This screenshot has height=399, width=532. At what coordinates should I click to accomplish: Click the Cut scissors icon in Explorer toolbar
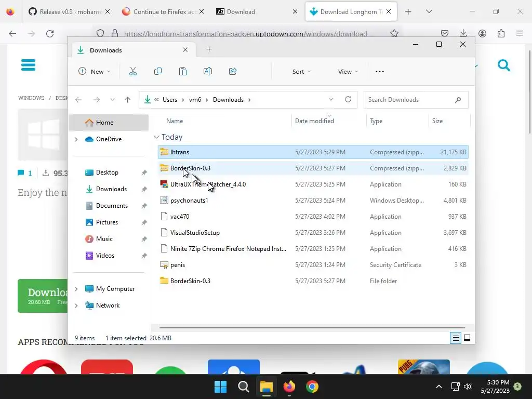pos(132,72)
